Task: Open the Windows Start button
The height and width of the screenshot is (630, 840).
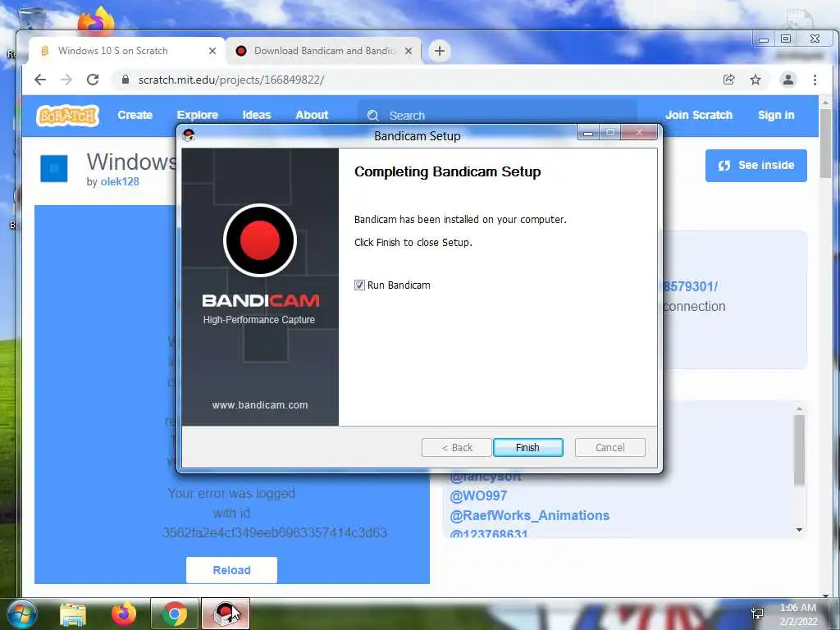Action: [22, 614]
